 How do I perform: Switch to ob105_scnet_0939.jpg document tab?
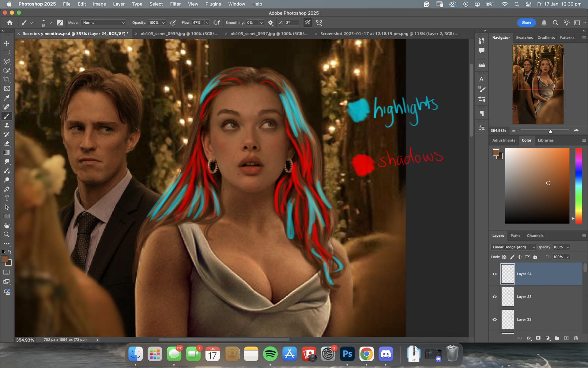click(179, 34)
